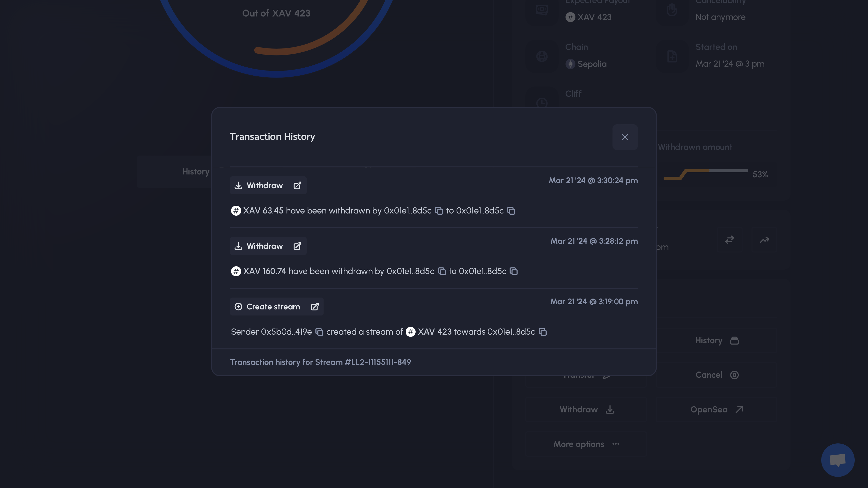Expand More options menu
This screenshot has height=488, width=868.
586,444
